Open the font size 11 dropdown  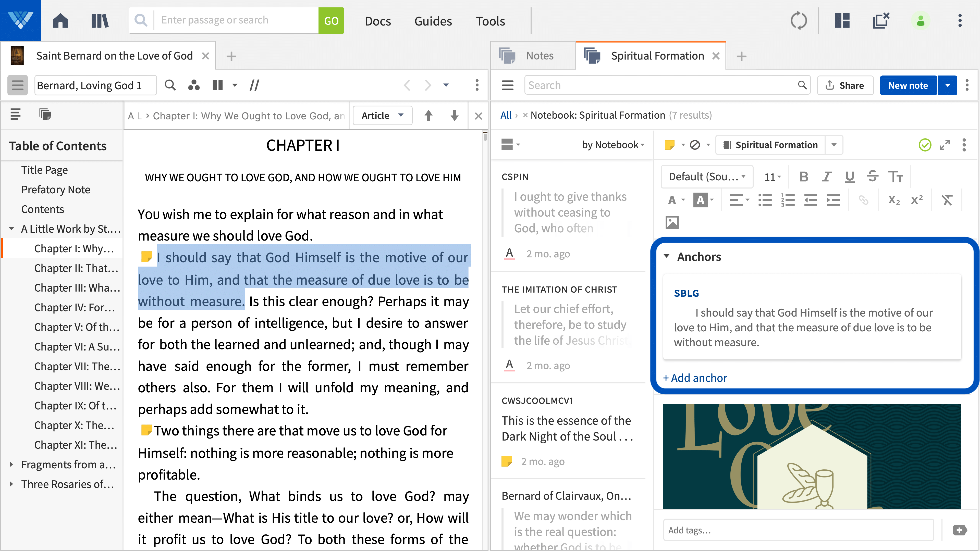click(x=772, y=177)
